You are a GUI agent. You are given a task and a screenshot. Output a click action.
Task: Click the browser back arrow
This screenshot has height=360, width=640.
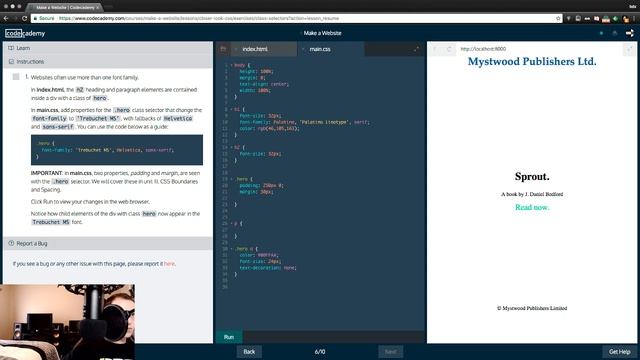(6, 18)
